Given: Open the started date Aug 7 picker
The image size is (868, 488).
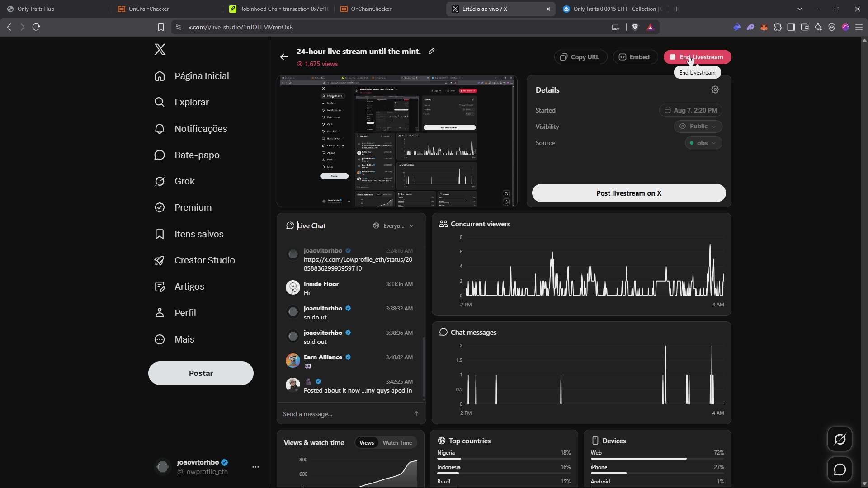Looking at the screenshot, I should (691, 110).
